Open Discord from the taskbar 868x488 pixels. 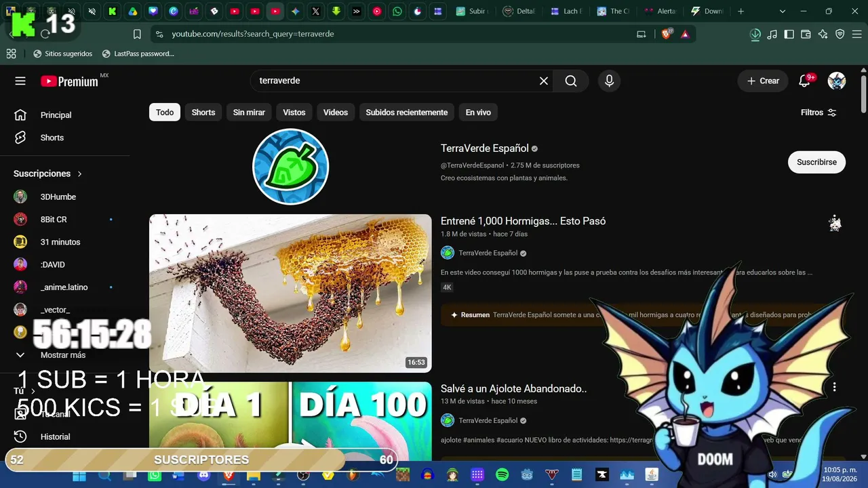203,475
